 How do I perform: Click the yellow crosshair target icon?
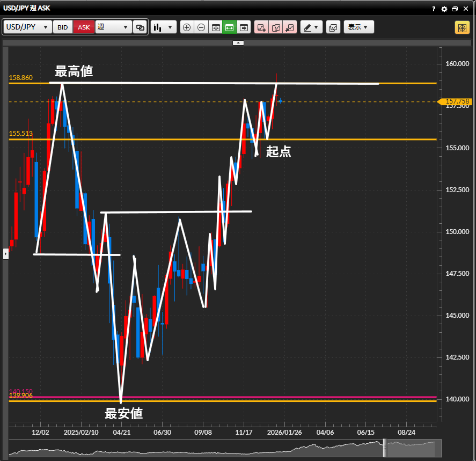(462, 27)
